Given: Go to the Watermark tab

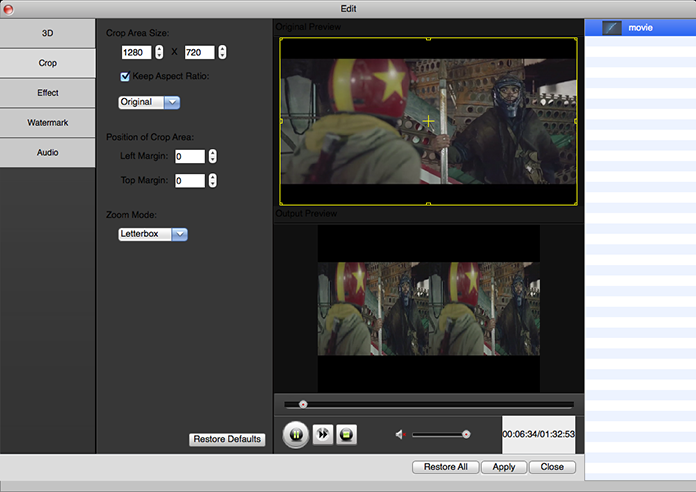Looking at the screenshot, I should tap(47, 123).
